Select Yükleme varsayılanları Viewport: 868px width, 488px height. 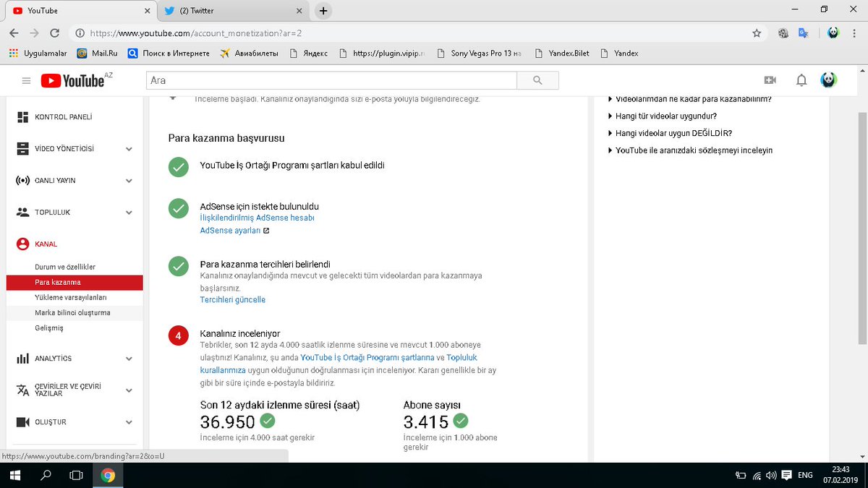71,297
